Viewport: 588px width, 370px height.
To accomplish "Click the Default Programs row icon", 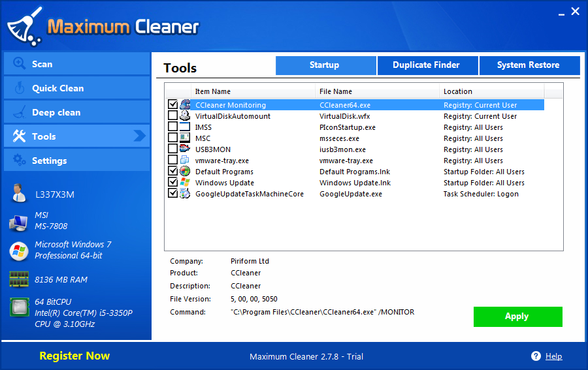I will (x=185, y=171).
